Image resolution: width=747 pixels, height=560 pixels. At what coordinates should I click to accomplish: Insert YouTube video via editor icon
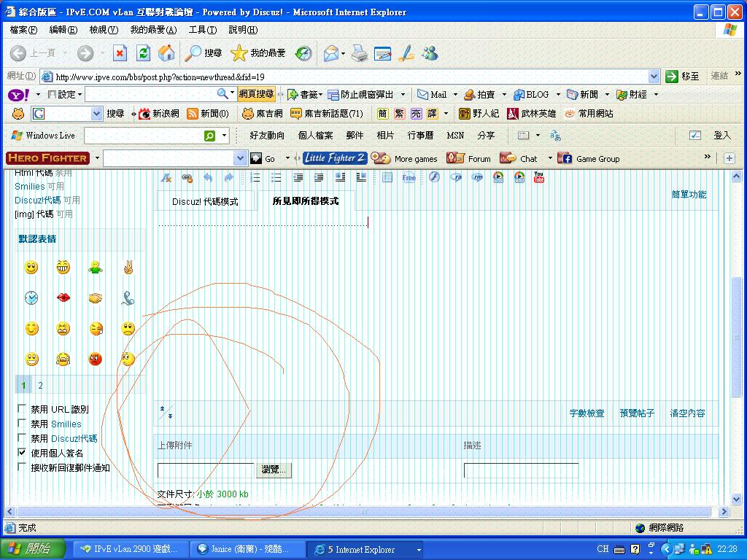(539, 177)
